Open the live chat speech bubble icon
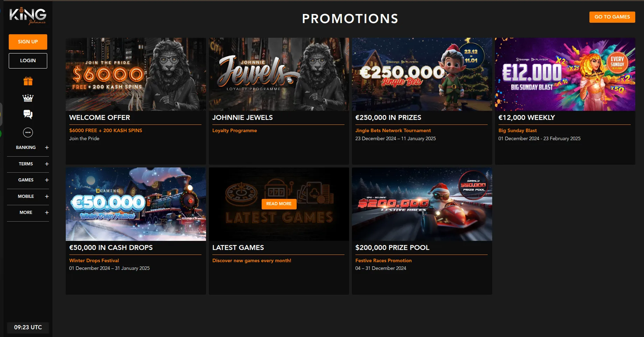This screenshot has width=644, height=337. tap(28, 114)
